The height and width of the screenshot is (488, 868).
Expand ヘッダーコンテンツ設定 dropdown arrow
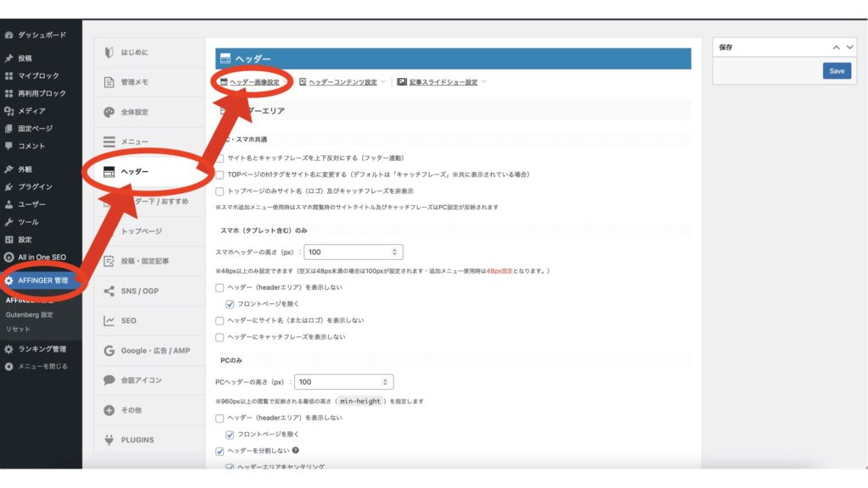point(383,82)
